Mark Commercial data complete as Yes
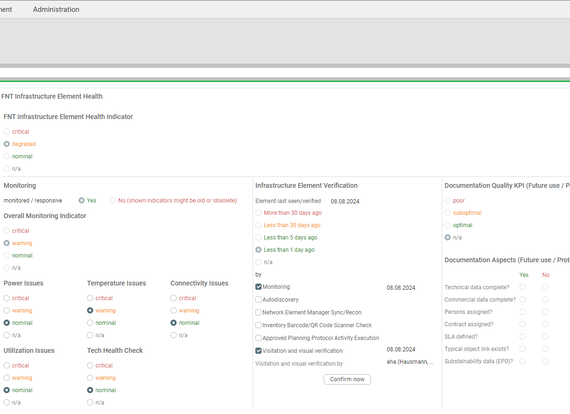Viewport: 570px width, 414px height. pos(522,300)
